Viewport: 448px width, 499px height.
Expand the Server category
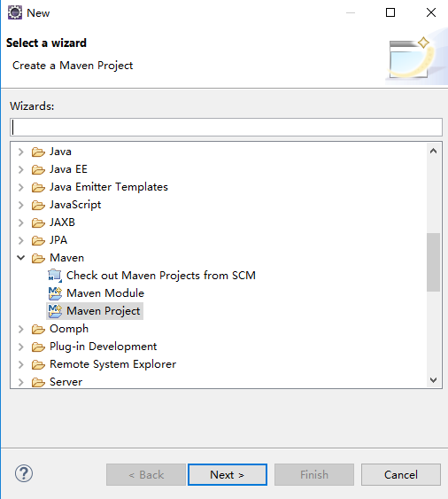(x=21, y=382)
